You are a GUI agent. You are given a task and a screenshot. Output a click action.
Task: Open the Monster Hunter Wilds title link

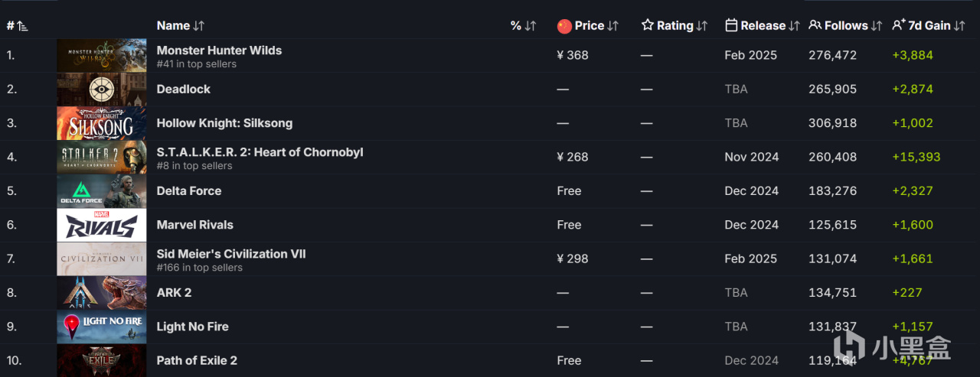pyautogui.click(x=219, y=50)
